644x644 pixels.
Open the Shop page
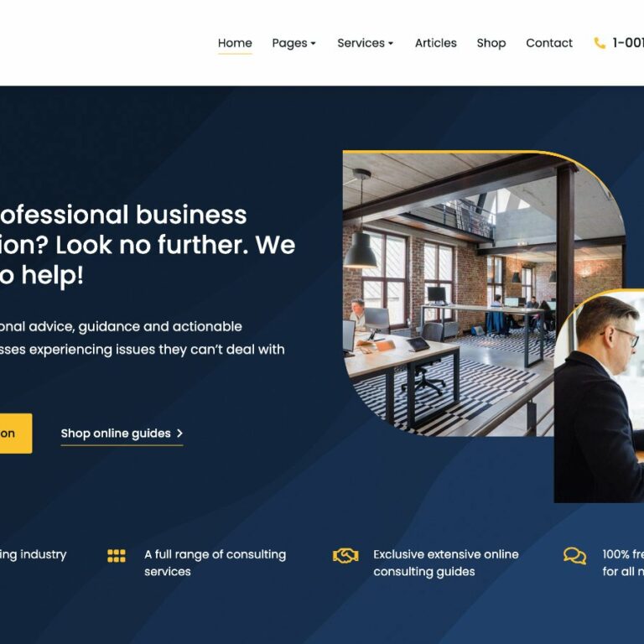(491, 43)
